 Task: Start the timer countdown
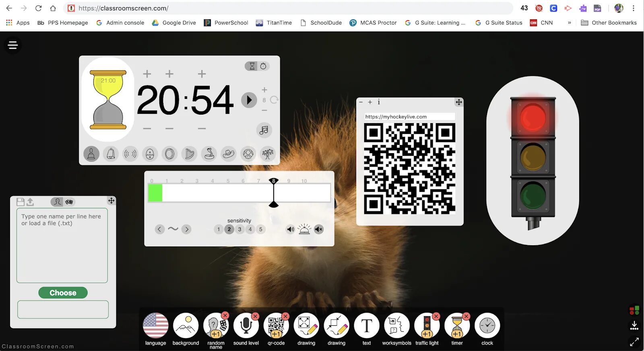tap(249, 100)
